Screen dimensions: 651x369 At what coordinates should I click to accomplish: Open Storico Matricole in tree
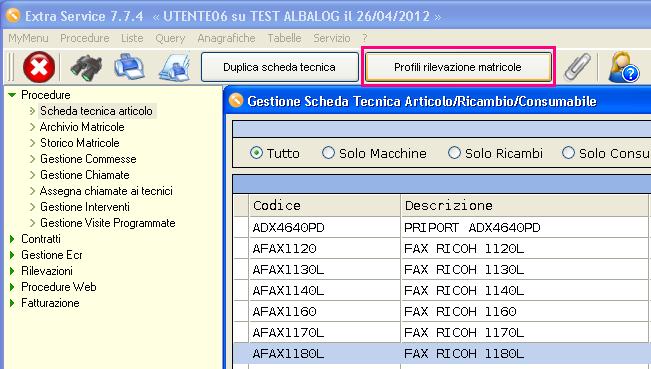click(x=80, y=143)
